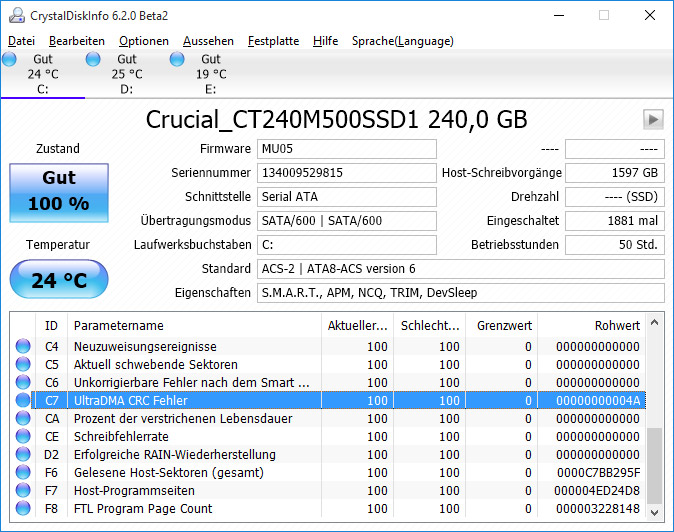Open the Aussehen menu

pos(208,41)
